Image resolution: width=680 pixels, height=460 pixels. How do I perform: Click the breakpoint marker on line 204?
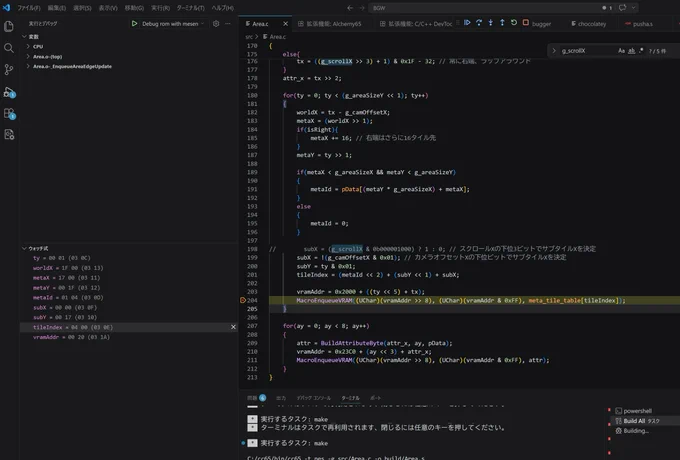pos(243,300)
